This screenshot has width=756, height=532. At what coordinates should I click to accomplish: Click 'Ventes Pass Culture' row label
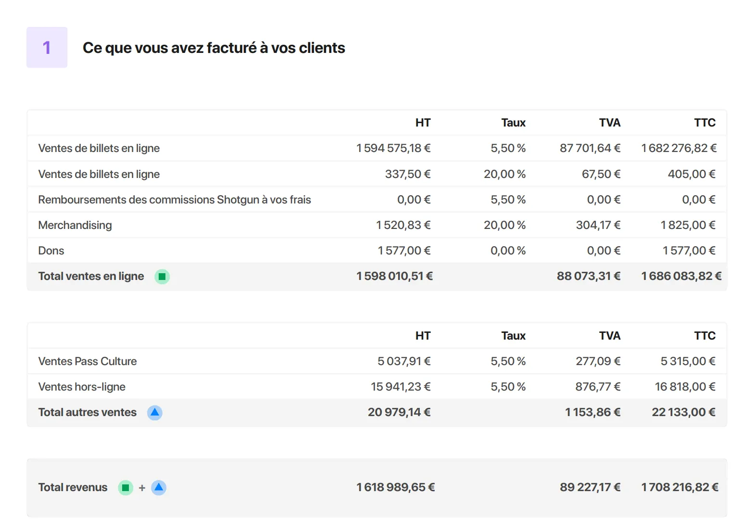tap(88, 361)
